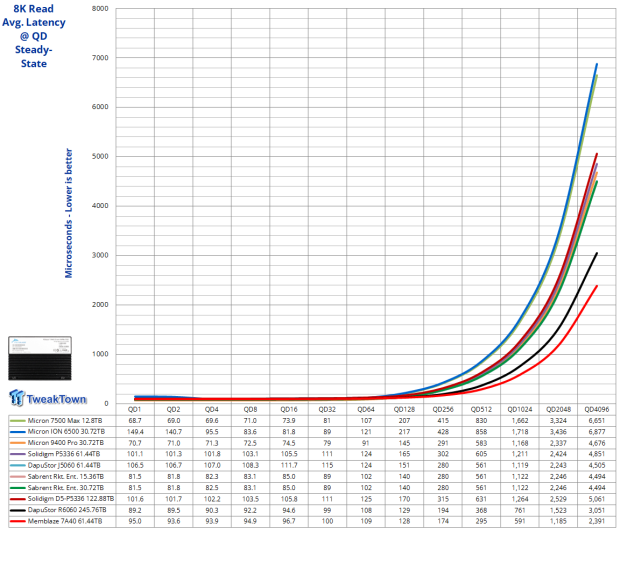
Task: Select the 'Memblaze 7A40 61.44TB' legend label
Action: coord(65,521)
